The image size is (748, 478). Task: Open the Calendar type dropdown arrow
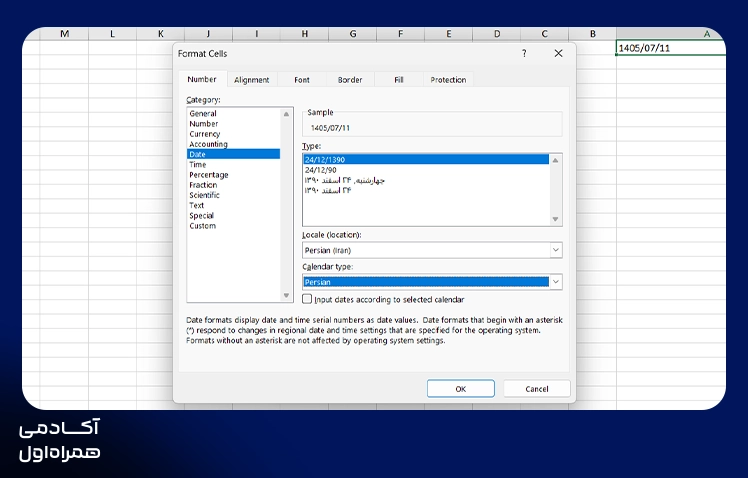coord(556,282)
